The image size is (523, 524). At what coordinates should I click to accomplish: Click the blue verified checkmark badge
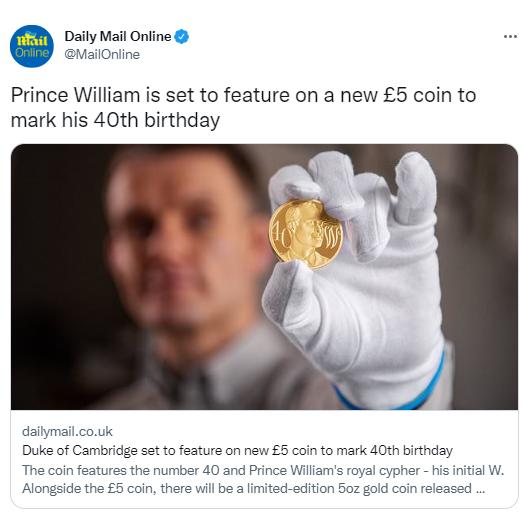point(182,37)
